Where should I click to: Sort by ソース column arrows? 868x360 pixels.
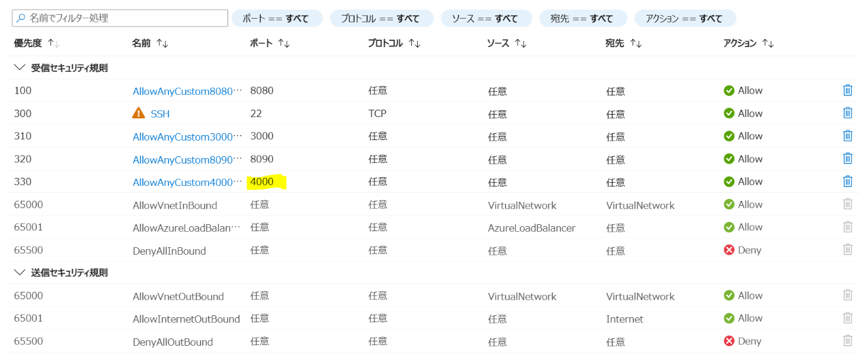point(521,43)
